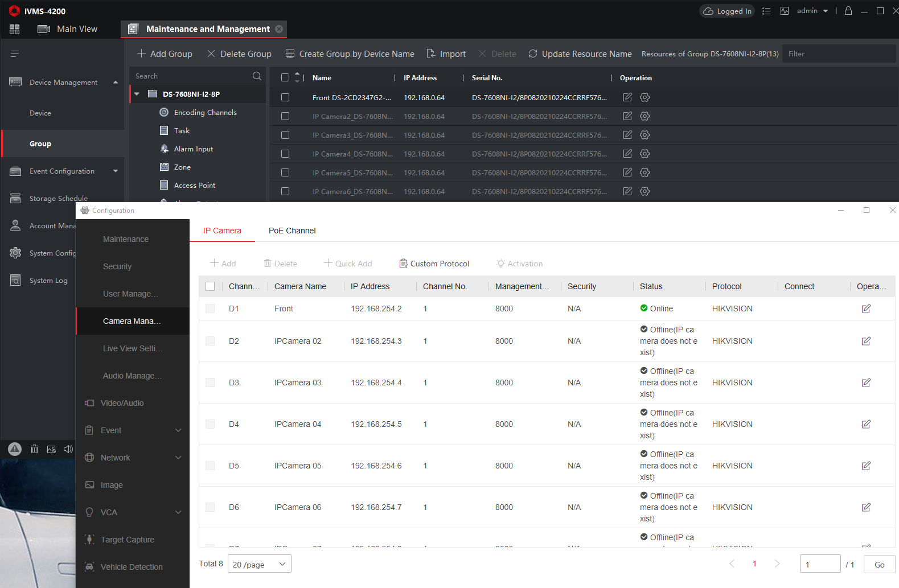Open the control panel grid icon
Viewport: 899px width, 588px height.
click(x=15, y=29)
